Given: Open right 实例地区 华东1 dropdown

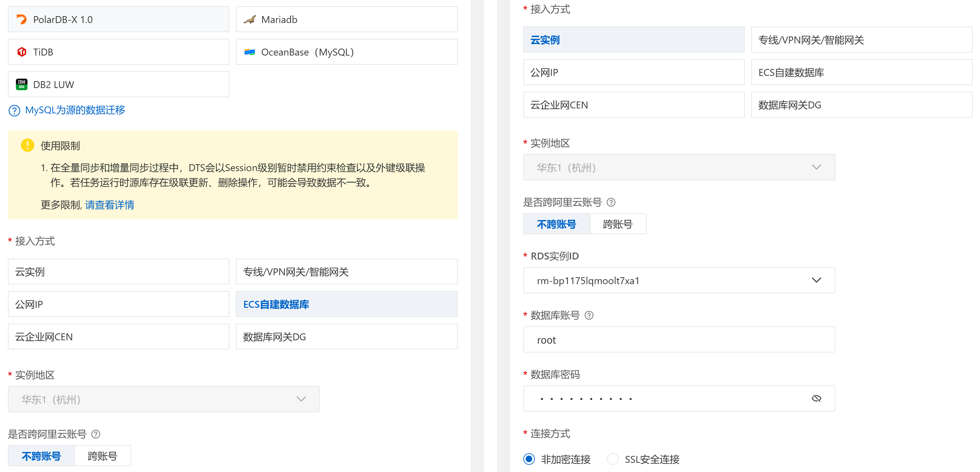Looking at the screenshot, I should tap(679, 167).
